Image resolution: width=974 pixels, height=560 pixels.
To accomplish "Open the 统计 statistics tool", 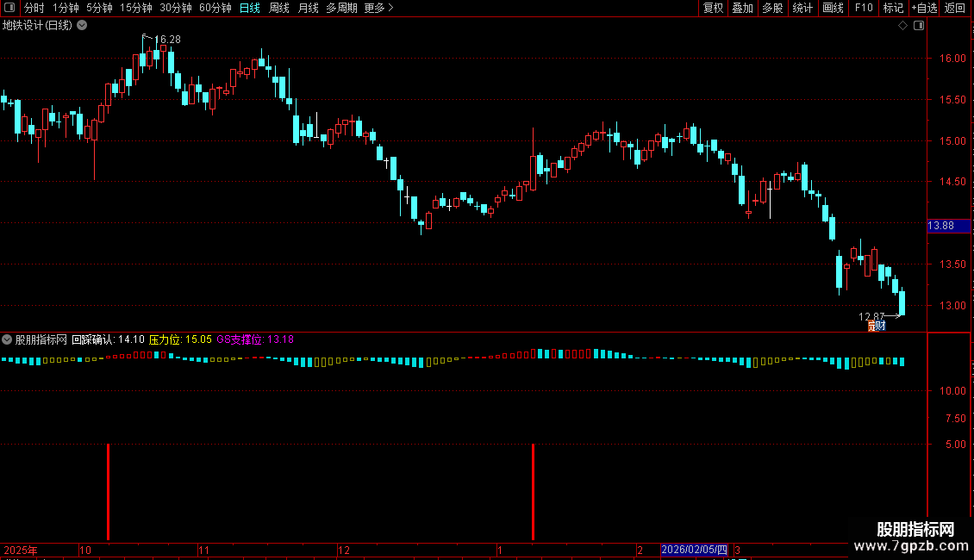I will coord(802,8).
